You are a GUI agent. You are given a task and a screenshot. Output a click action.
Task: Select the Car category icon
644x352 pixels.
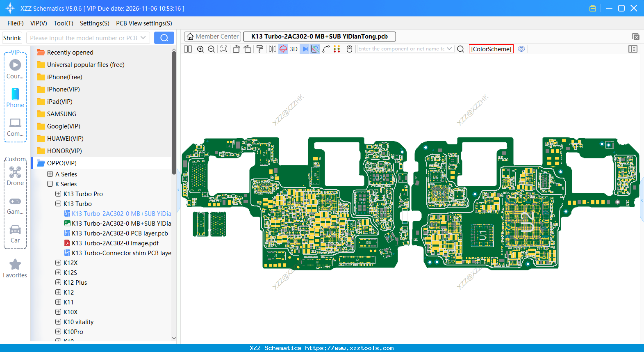pos(15,234)
